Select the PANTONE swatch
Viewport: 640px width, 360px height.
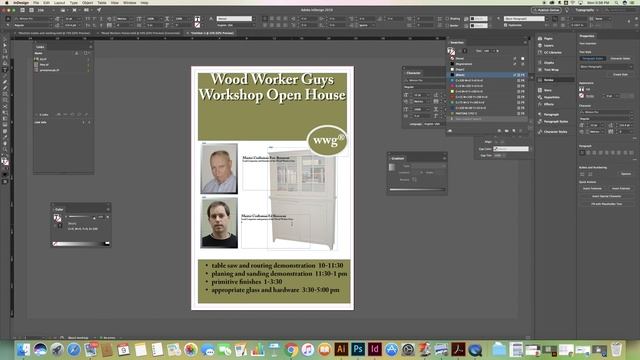pos(487,113)
